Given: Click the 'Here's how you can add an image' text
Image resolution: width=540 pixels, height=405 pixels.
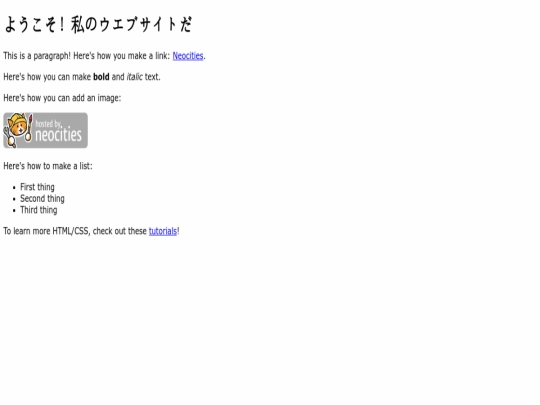Looking at the screenshot, I should tap(62, 98).
